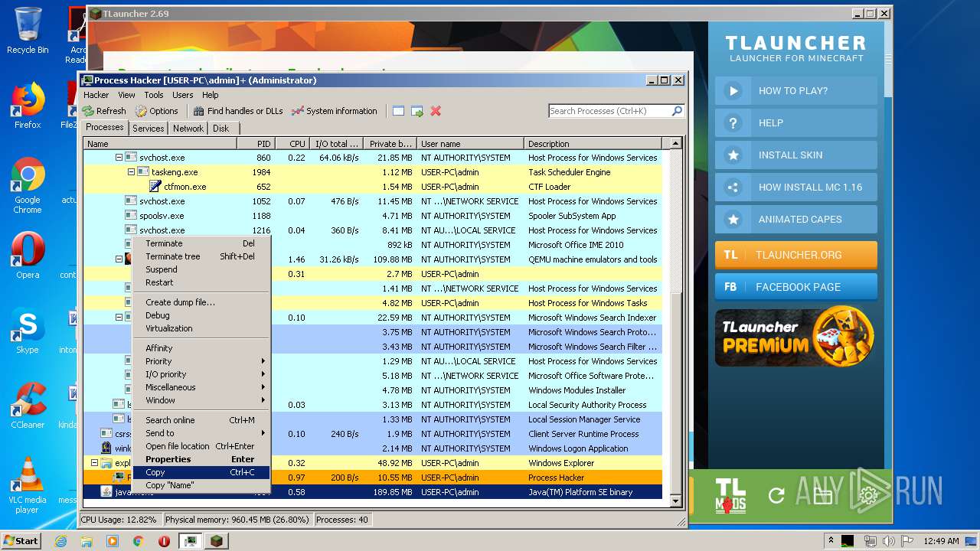980x551 pixels.
Task: Expand the Priority submenu
Action: coord(201,361)
